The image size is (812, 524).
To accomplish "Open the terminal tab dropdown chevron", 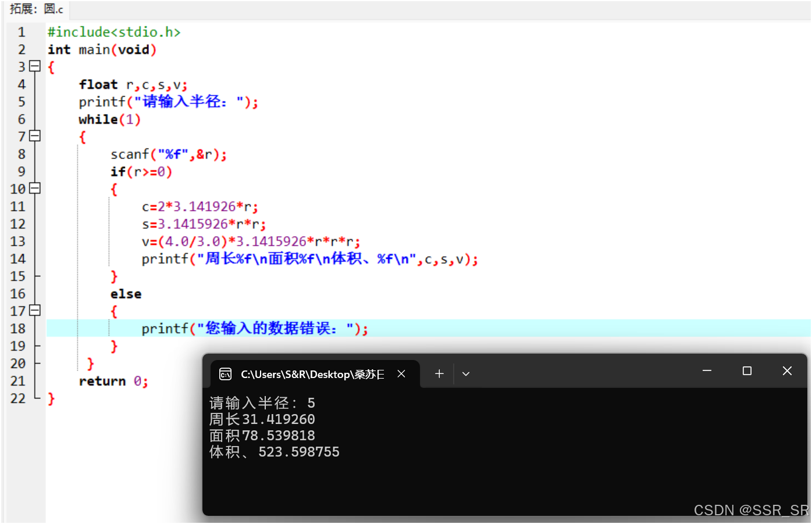I will (466, 374).
